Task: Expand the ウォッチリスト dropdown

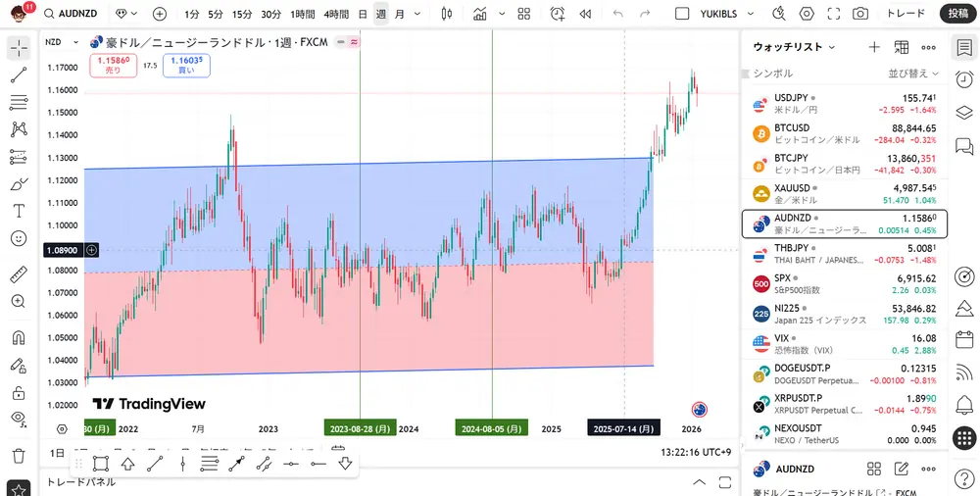Action: click(795, 47)
